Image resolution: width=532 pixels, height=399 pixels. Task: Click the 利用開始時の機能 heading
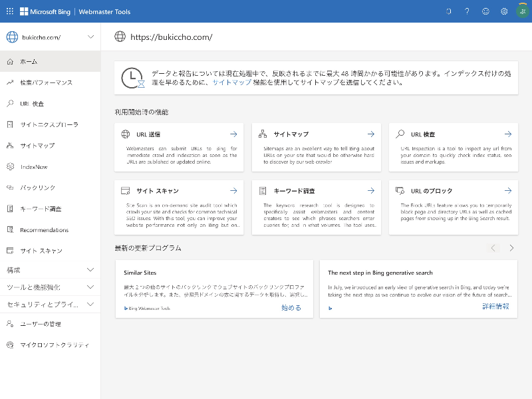point(142,112)
